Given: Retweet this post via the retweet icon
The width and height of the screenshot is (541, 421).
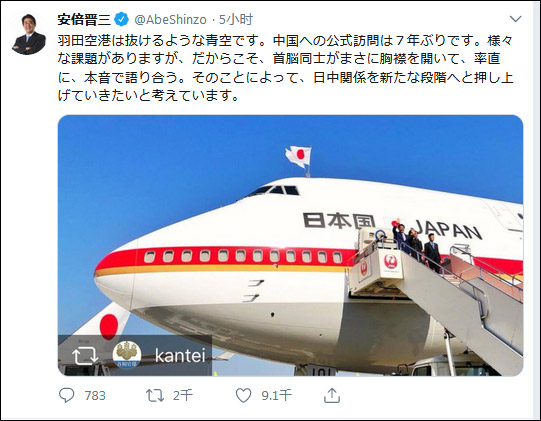Looking at the screenshot, I should (155, 395).
